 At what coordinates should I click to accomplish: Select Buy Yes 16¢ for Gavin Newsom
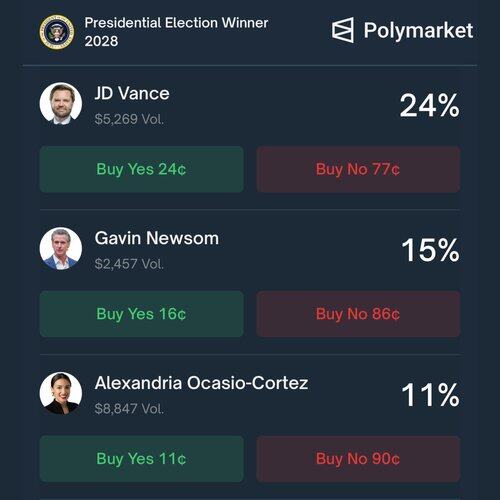click(x=142, y=314)
